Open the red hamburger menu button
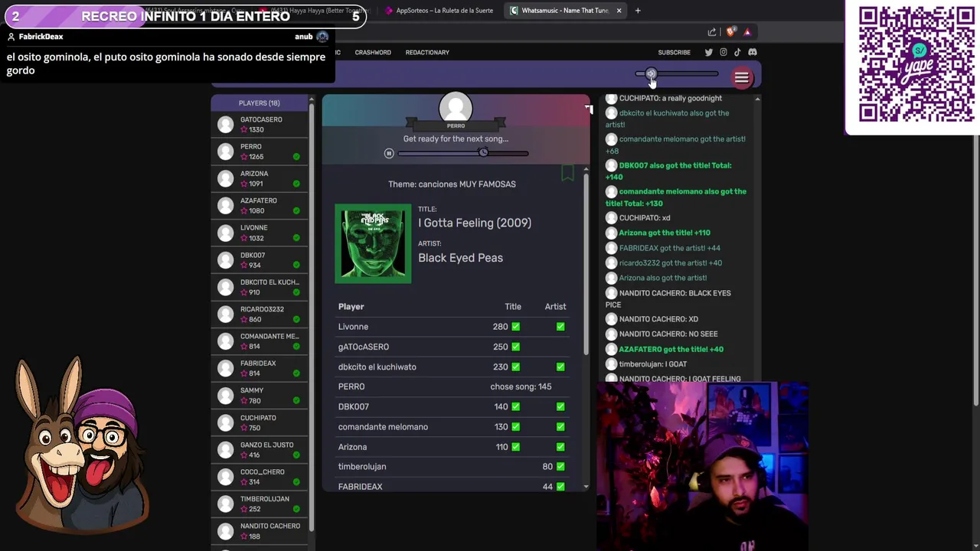The width and height of the screenshot is (980, 551). click(741, 77)
